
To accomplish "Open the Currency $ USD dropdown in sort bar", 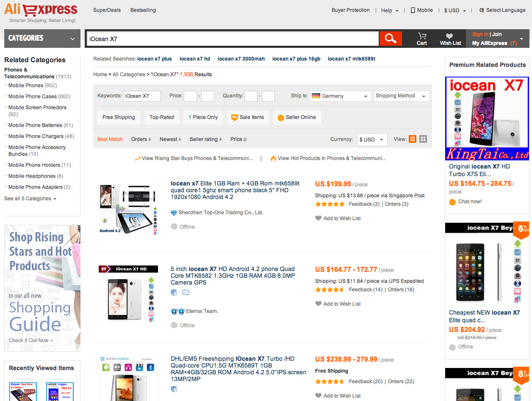I will click(x=372, y=139).
